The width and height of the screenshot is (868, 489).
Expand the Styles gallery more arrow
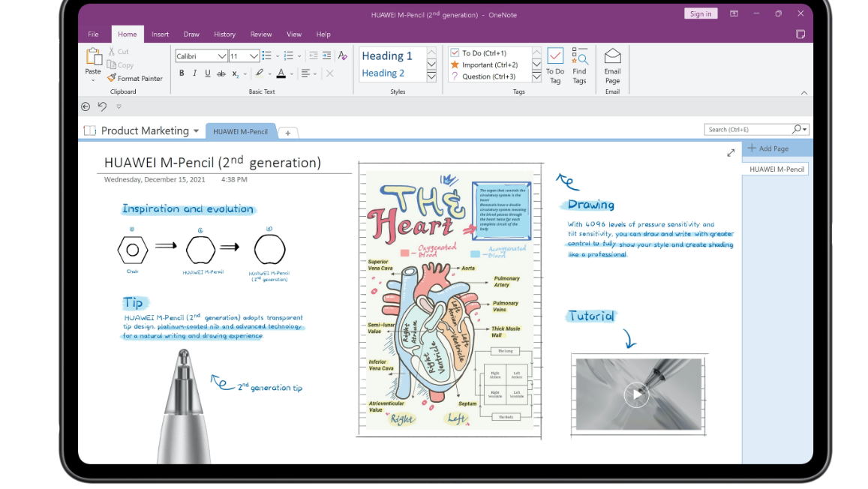click(x=431, y=77)
